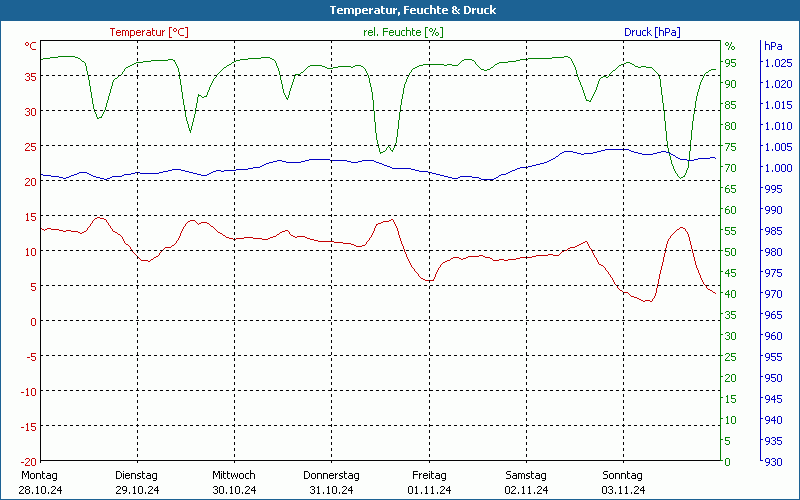Select the date '02.11.24'

(x=527, y=490)
